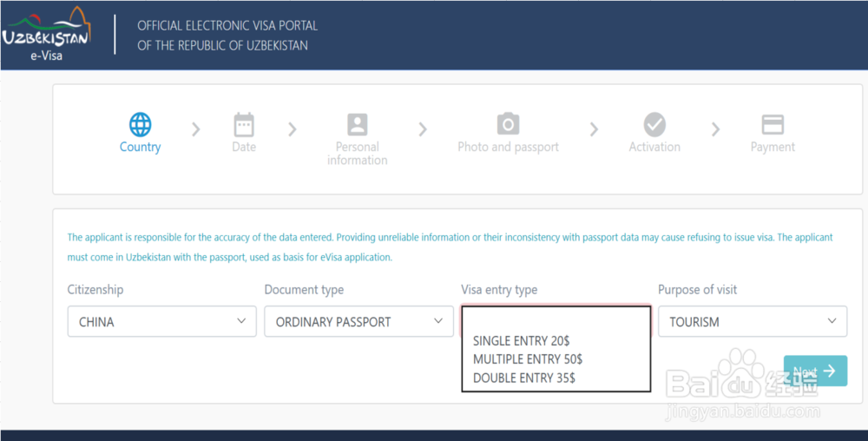Click the Uzbekistan e-Visa logo

(46, 35)
